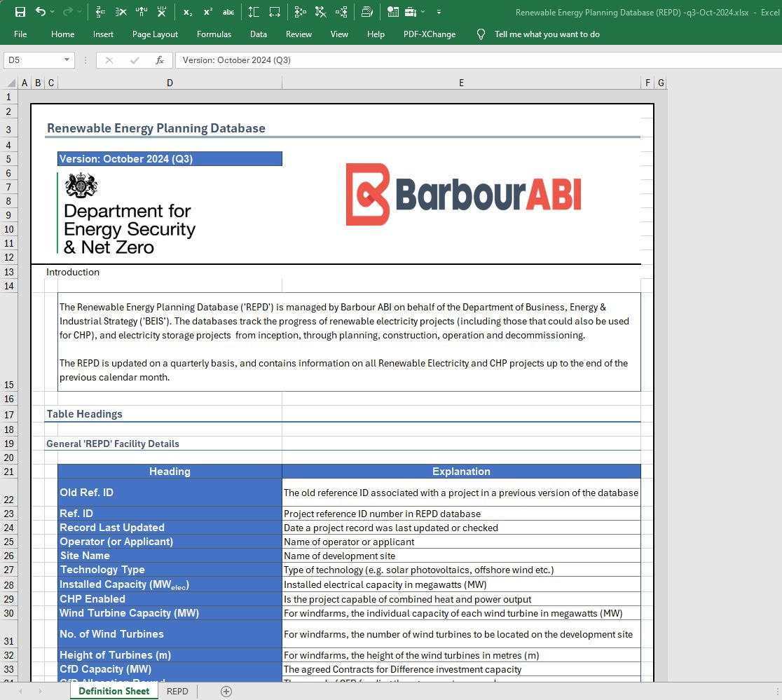
Task: Apply superscript formatting (x²)
Action: 208,12
